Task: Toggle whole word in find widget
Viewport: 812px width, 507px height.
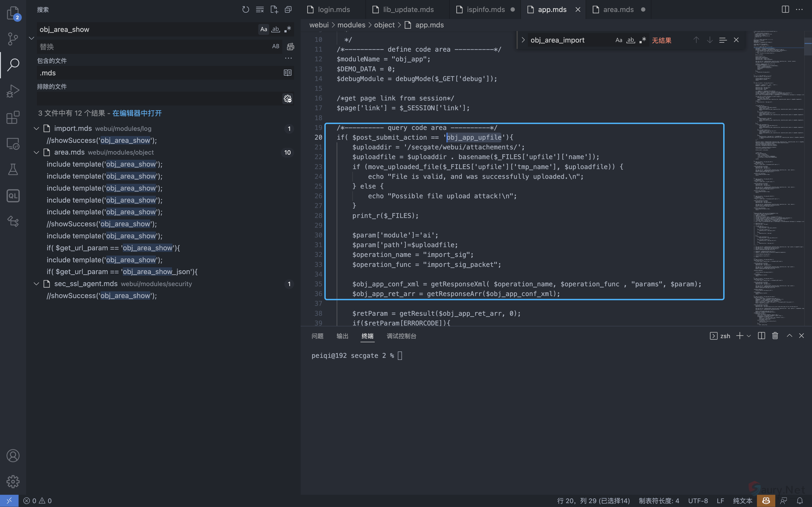Action: 631,40
